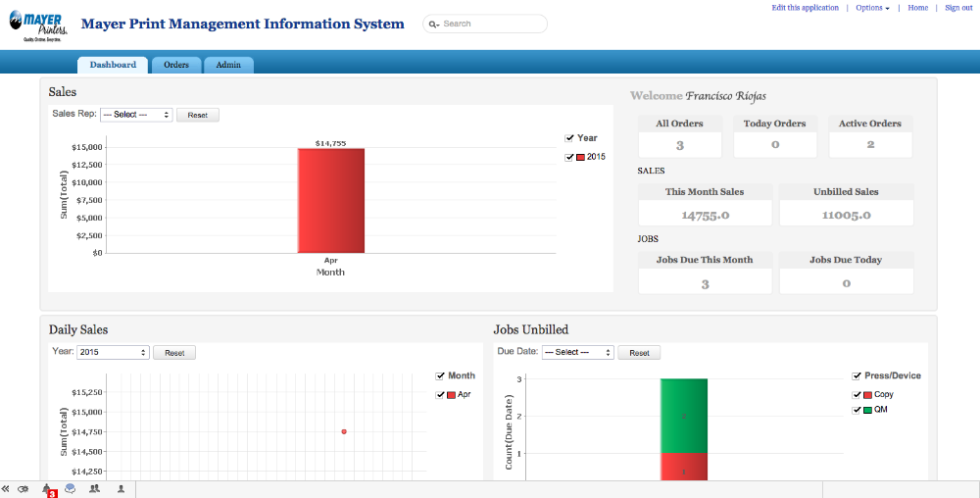Click the $14,755 bar label

pyautogui.click(x=330, y=144)
